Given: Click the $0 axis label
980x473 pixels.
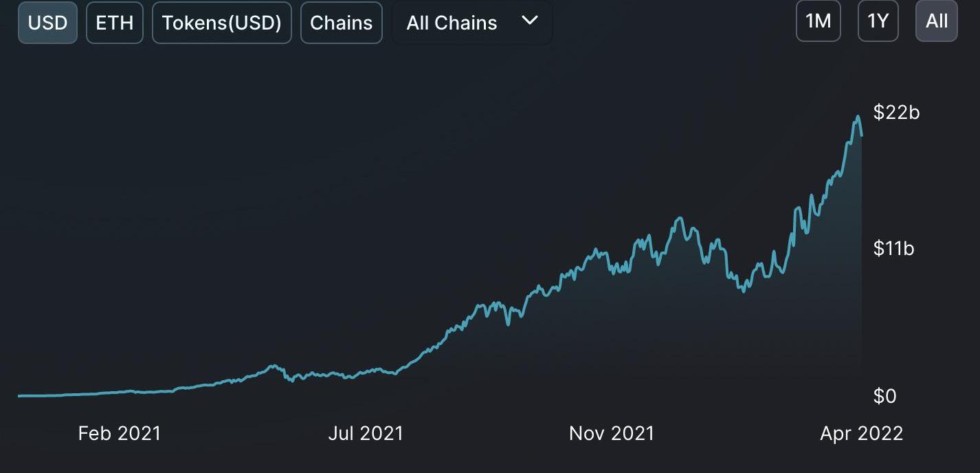Looking at the screenshot, I should click(x=884, y=396).
